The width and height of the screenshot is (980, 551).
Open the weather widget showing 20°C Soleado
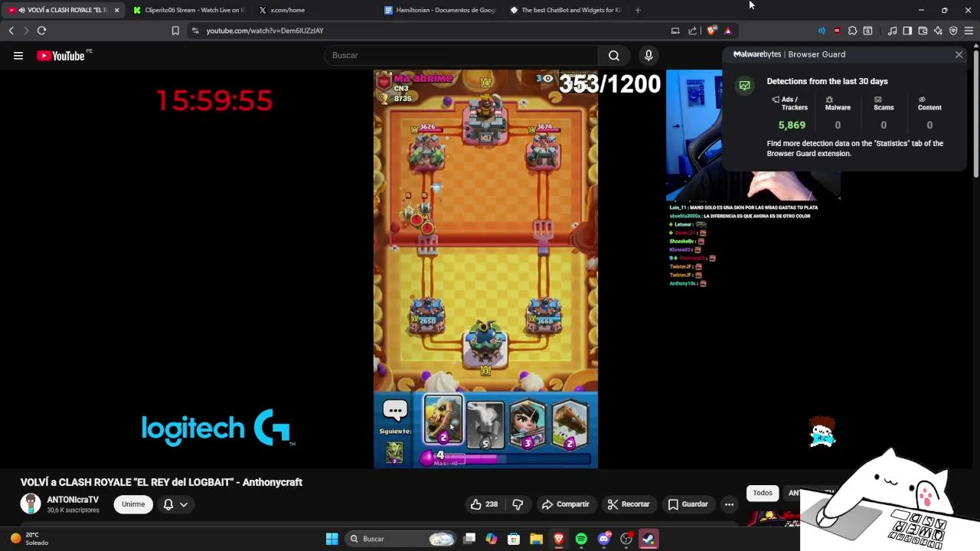pos(28,539)
